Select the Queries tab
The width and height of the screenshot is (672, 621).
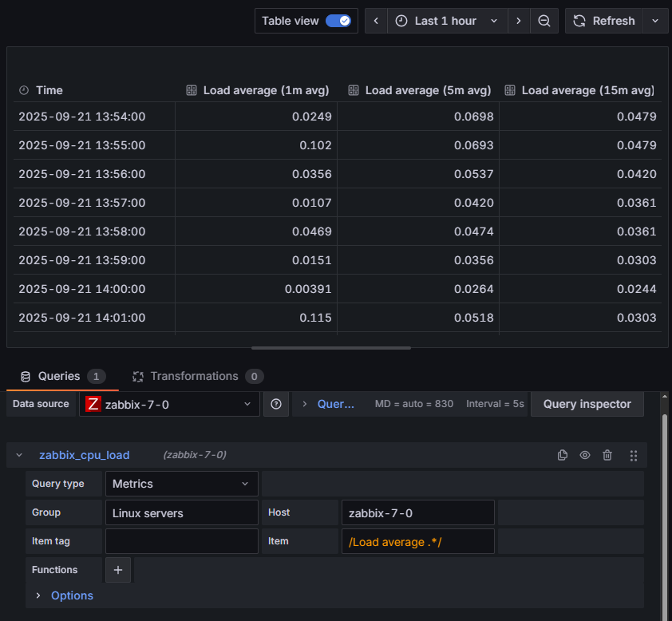tap(59, 376)
